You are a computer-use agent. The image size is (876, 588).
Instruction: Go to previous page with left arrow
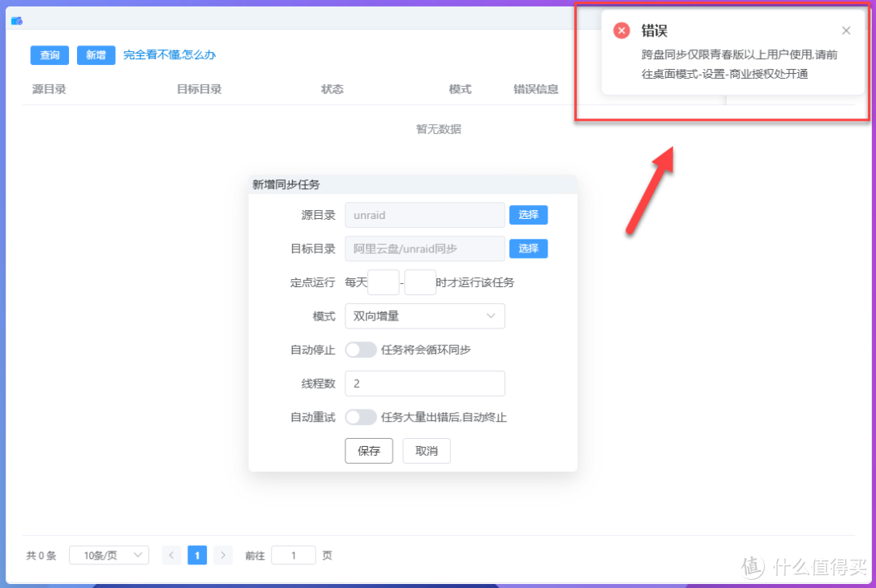[171, 555]
